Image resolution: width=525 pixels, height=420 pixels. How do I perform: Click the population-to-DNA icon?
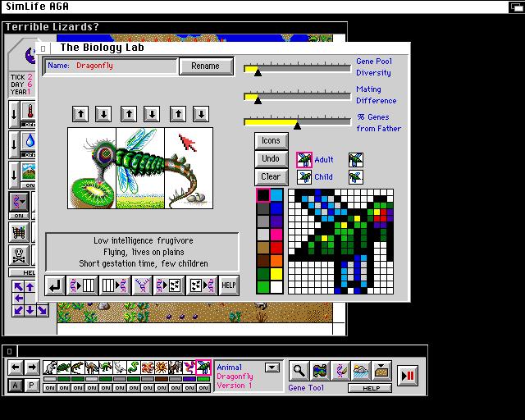coord(202,285)
